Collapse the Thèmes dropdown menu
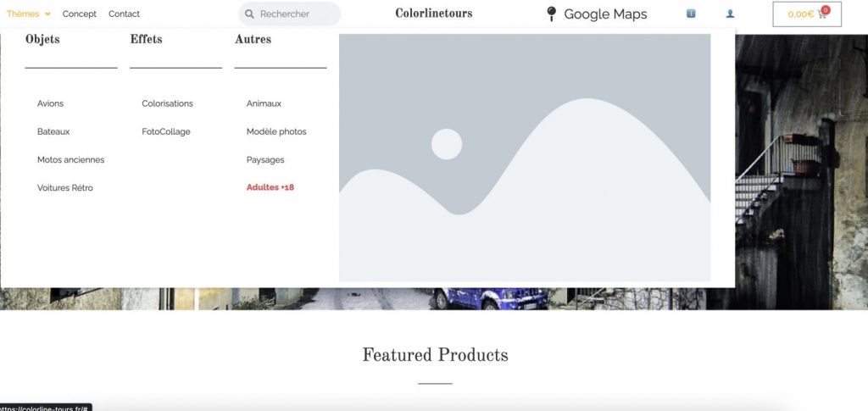Image resolution: width=868 pixels, height=411 pixels. point(29,14)
